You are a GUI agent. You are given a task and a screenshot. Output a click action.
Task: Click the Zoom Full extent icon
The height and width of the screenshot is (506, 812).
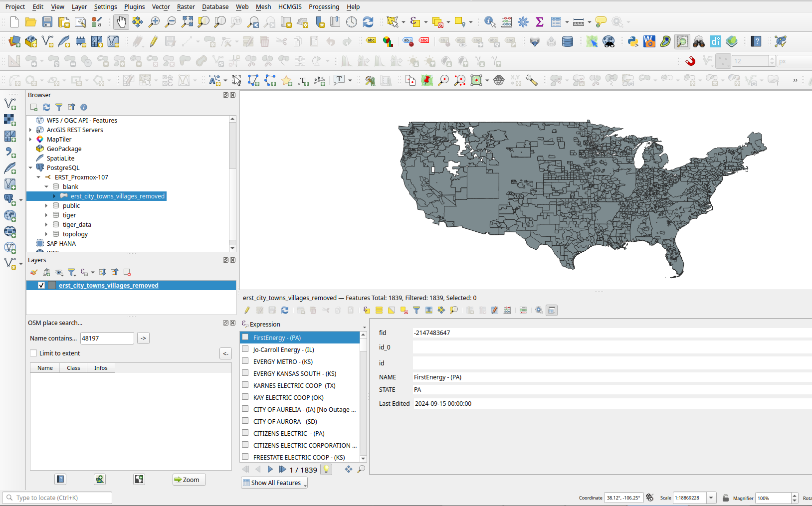(187, 22)
